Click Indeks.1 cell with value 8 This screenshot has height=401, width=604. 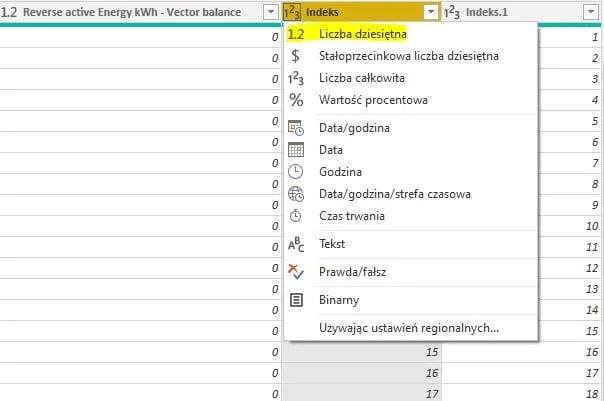click(570, 184)
